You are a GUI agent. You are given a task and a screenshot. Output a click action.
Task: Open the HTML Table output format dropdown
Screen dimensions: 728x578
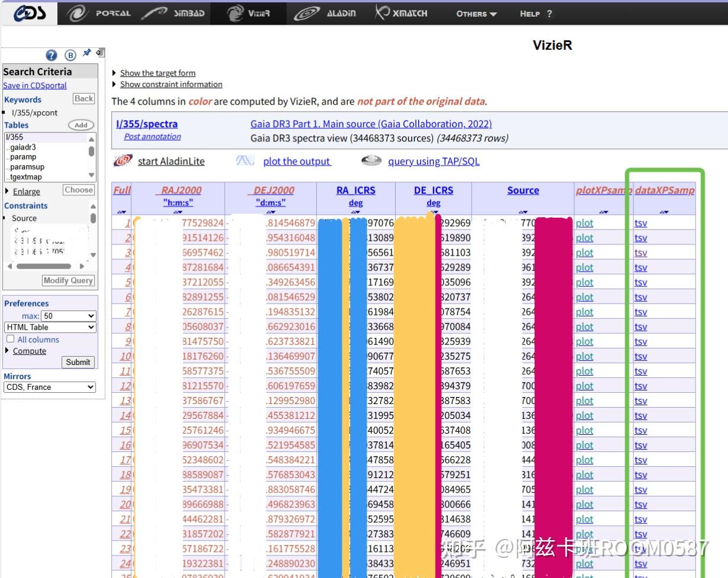pos(50,327)
